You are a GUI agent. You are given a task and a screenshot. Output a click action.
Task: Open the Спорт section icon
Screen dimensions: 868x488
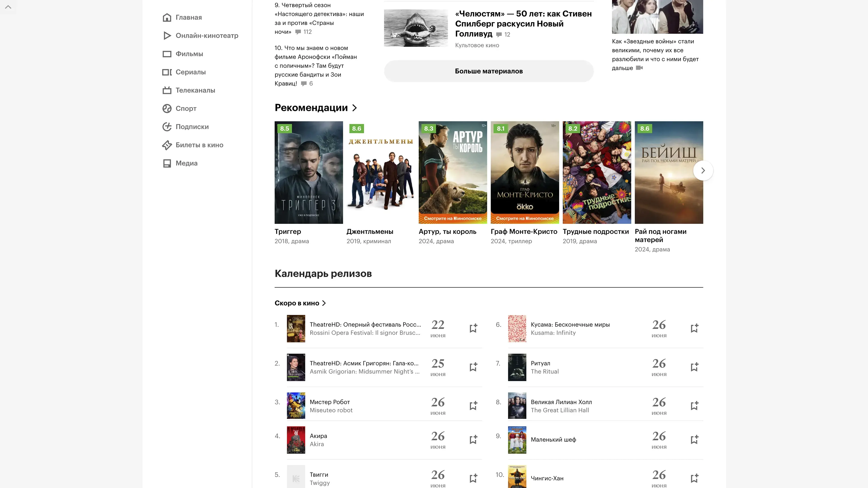coord(167,108)
